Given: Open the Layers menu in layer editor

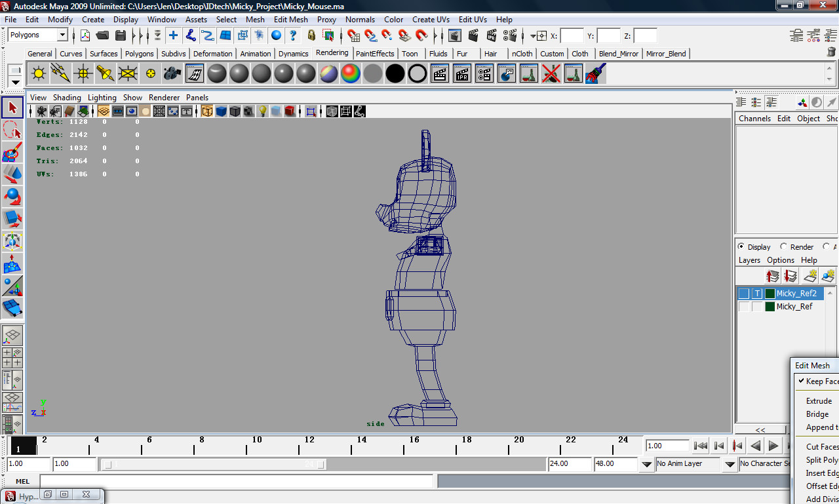Looking at the screenshot, I should [749, 260].
